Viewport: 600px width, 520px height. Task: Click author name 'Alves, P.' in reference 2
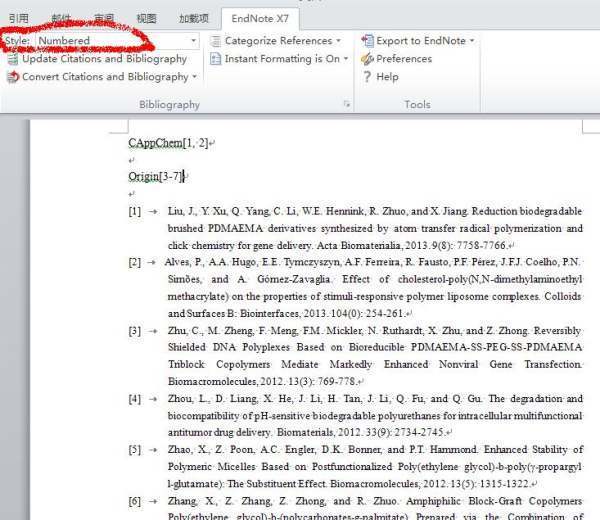click(x=184, y=262)
